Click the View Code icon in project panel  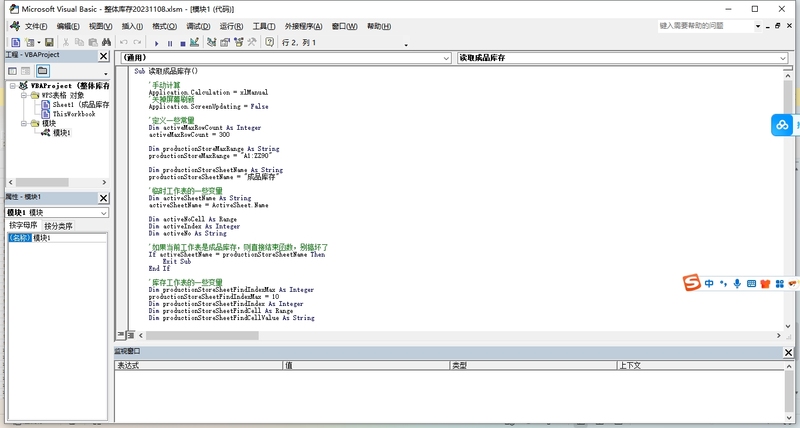(x=12, y=71)
